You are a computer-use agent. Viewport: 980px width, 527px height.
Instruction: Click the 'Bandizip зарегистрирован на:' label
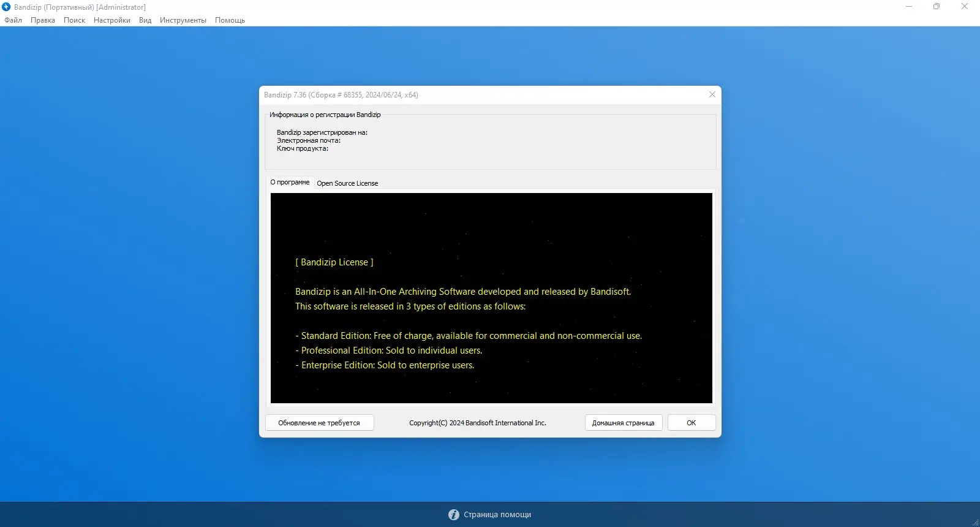[322, 132]
